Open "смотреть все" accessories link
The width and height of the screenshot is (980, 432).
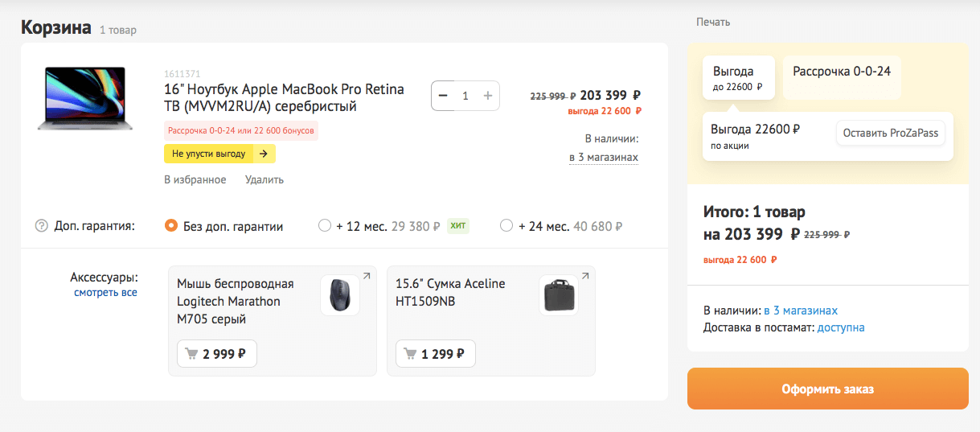[105, 293]
